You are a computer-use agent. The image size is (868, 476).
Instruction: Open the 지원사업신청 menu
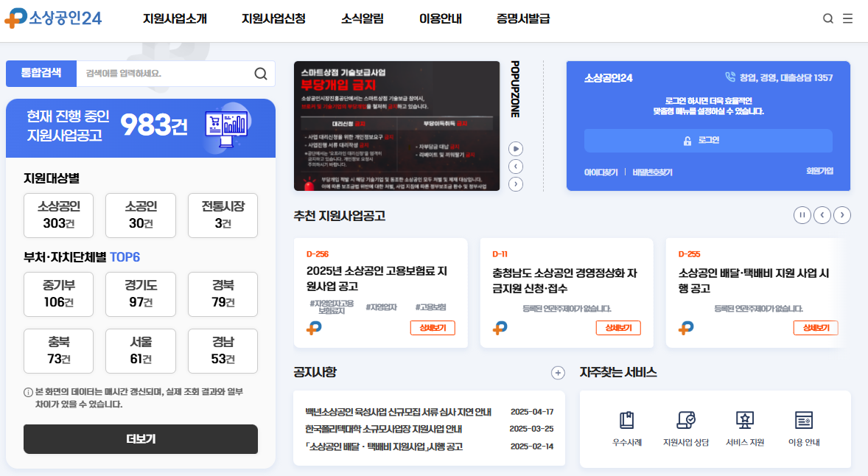(x=273, y=18)
